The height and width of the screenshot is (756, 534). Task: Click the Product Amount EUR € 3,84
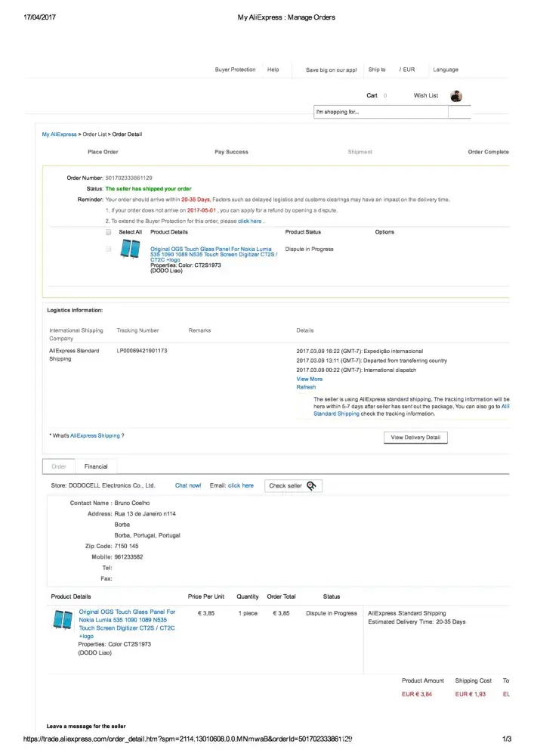416,694
